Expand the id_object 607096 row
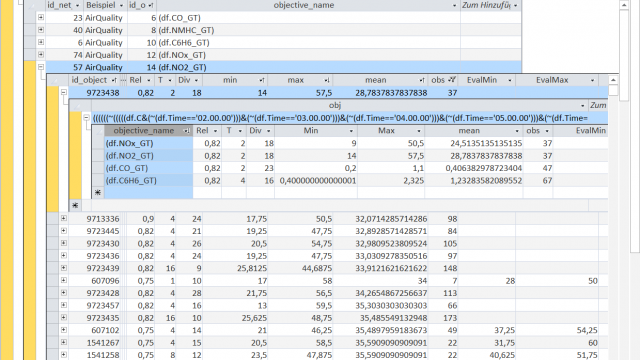The width and height of the screenshot is (640, 360). (x=64, y=280)
